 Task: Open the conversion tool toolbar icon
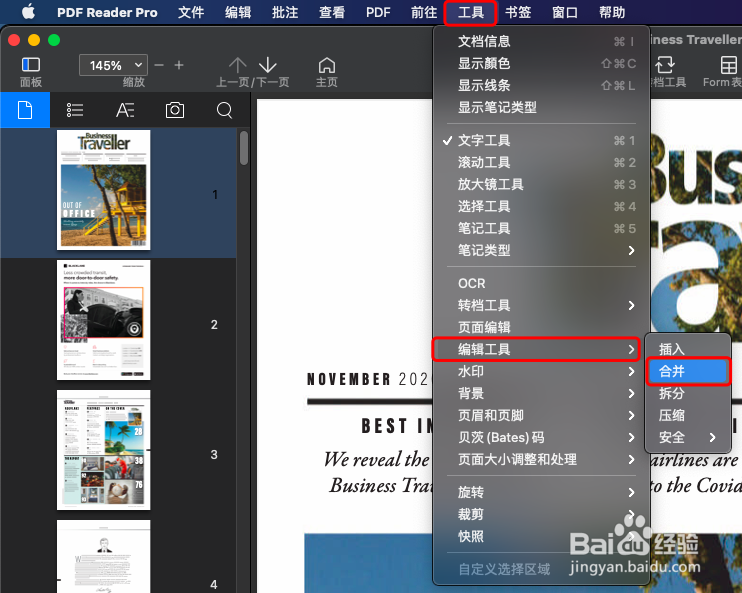click(665, 65)
